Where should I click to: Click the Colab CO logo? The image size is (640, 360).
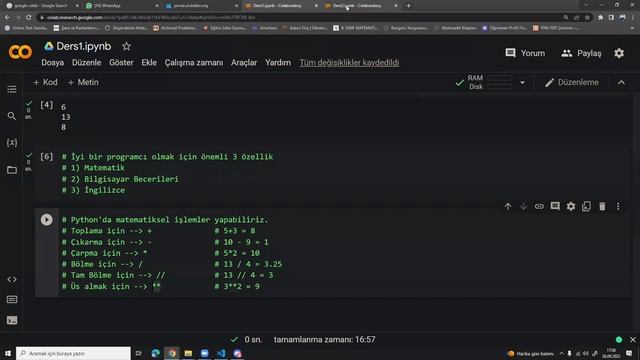click(x=20, y=52)
